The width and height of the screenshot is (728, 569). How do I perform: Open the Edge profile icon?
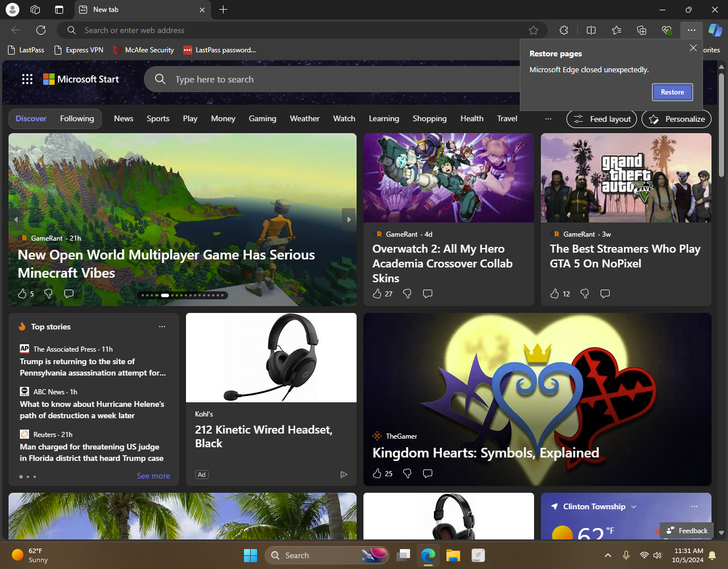pyautogui.click(x=12, y=10)
